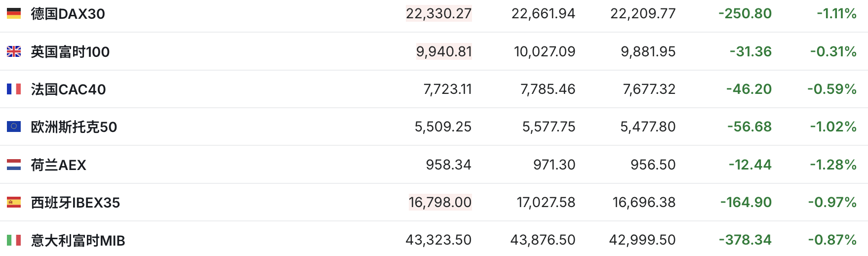Open the 意大利富时MIB index page
Viewport: 868px width, 256px height.
pos(78,241)
